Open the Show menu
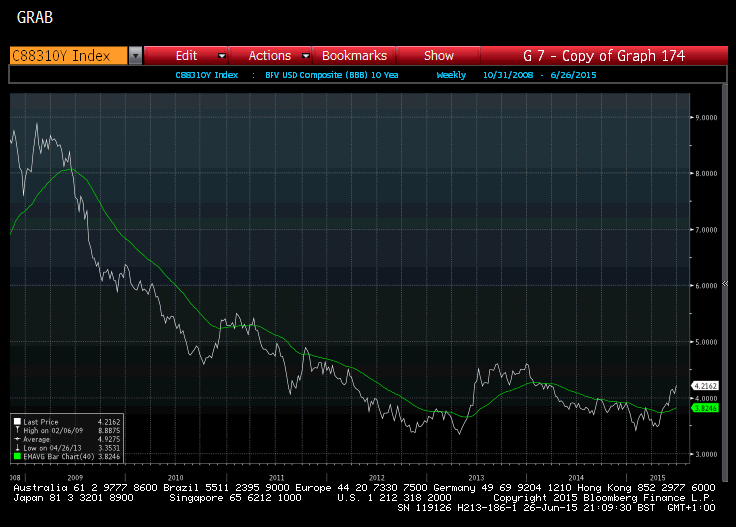 click(439, 56)
